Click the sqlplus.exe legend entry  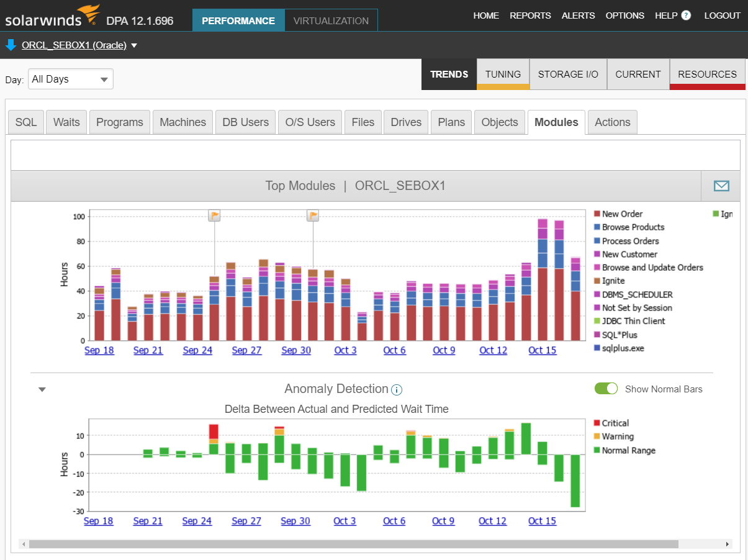coord(619,348)
